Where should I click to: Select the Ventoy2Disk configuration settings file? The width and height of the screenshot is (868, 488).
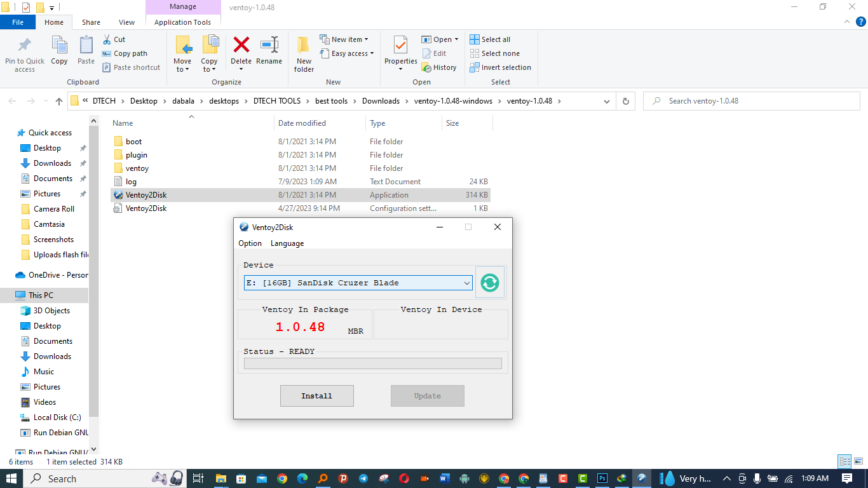tap(146, 208)
